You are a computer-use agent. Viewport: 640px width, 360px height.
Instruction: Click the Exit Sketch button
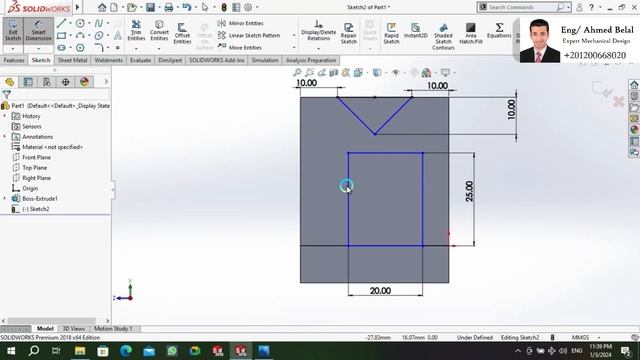point(13,31)
